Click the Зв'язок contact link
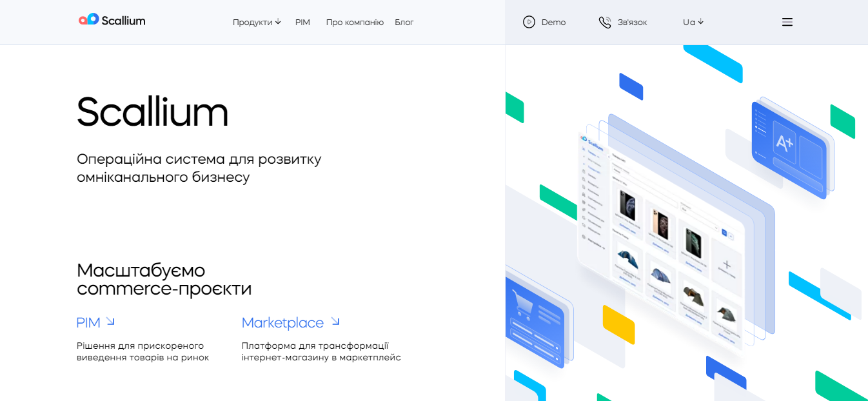868x401 pixels. [632, 23]
